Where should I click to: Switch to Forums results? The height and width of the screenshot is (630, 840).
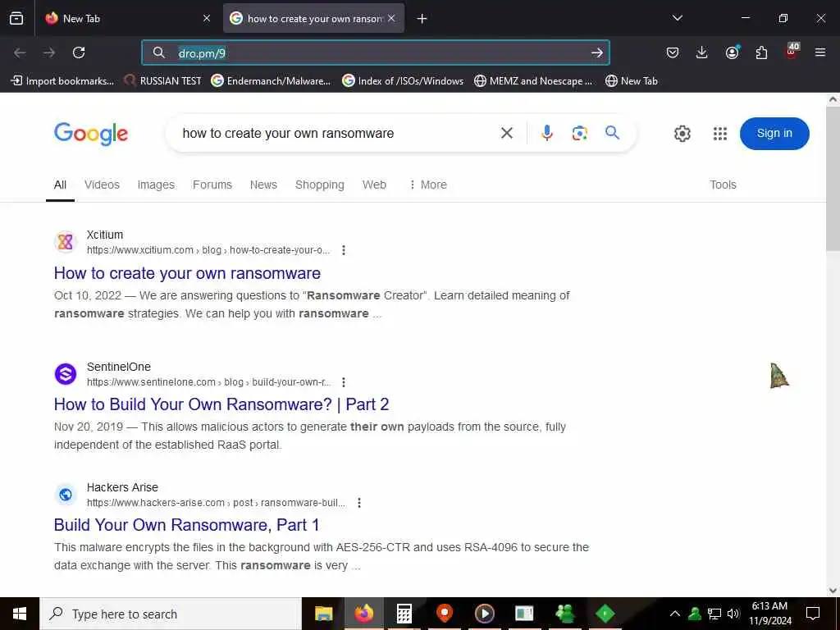click(212, 185)
